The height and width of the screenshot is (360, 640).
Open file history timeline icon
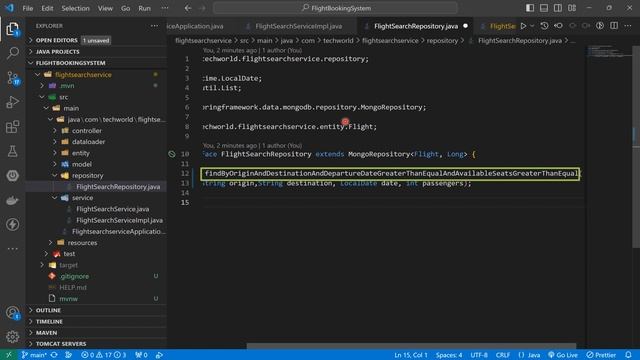pyautogui.click(x=544, y=26)
